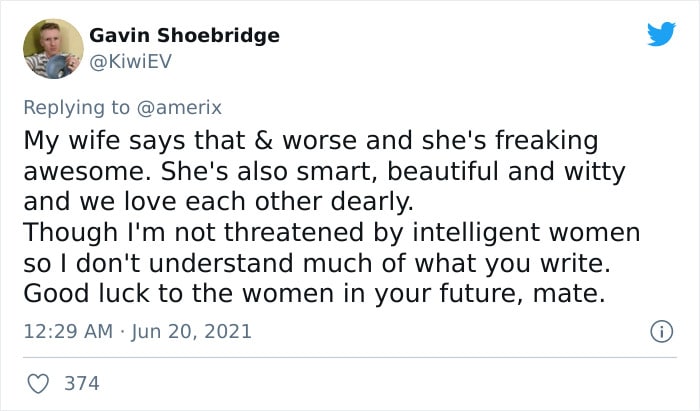This screenshot has height=411, width=700.
Task: Click the ampersand in the tweet text
Action: click(x=264, y=140)
